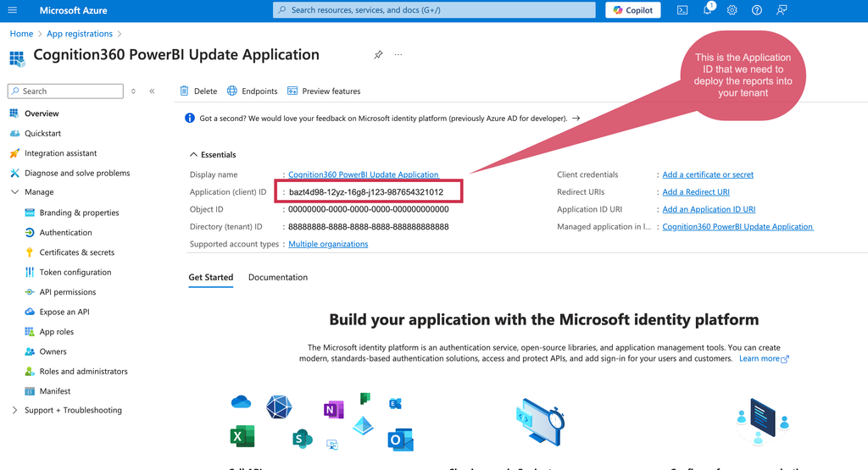Switch to the Get Started tab
The image size is (868, 470).
[211, 278]
